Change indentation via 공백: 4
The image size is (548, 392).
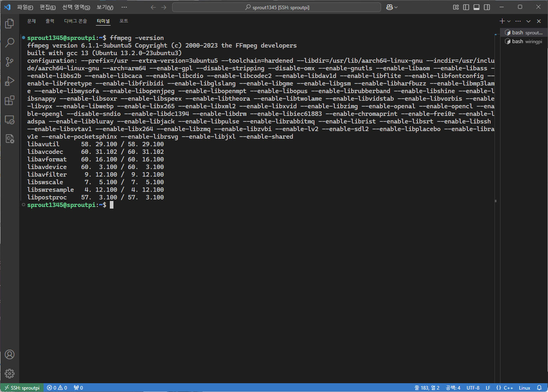(x=453, y=388)
